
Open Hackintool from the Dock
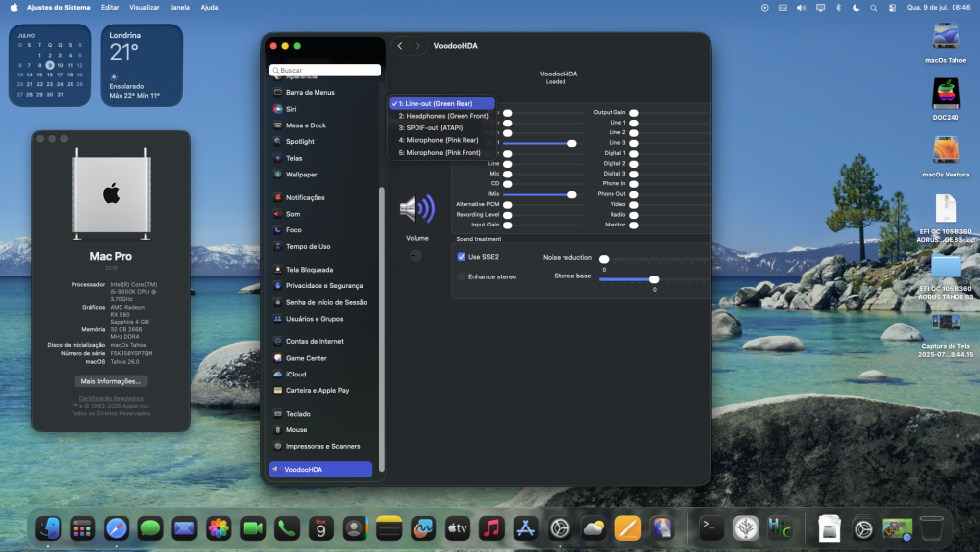(779, 528)
